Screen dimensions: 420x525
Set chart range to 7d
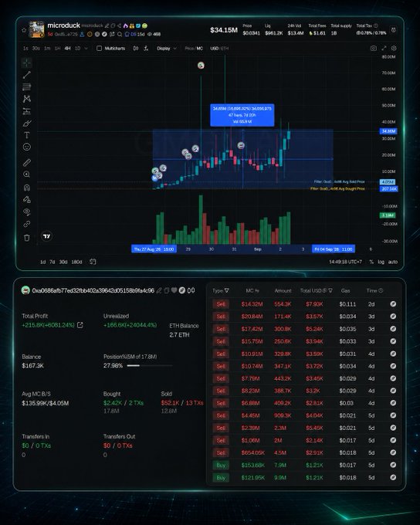coord(52,262)
